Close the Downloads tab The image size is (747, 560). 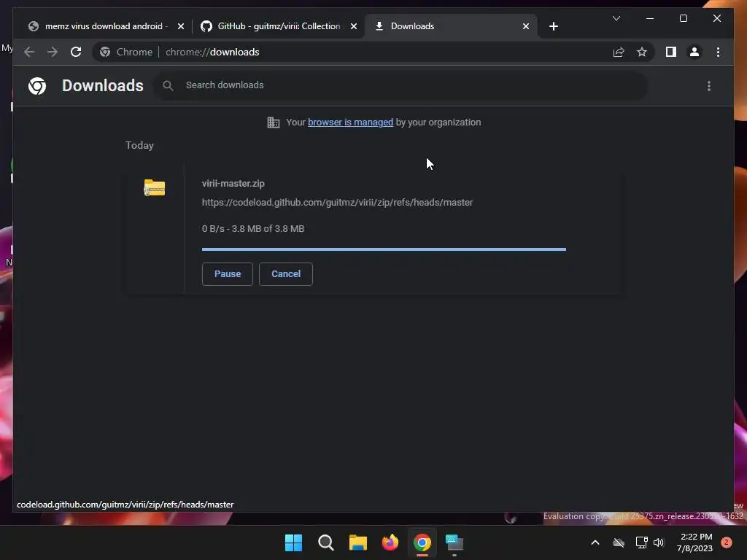[525, 26]
